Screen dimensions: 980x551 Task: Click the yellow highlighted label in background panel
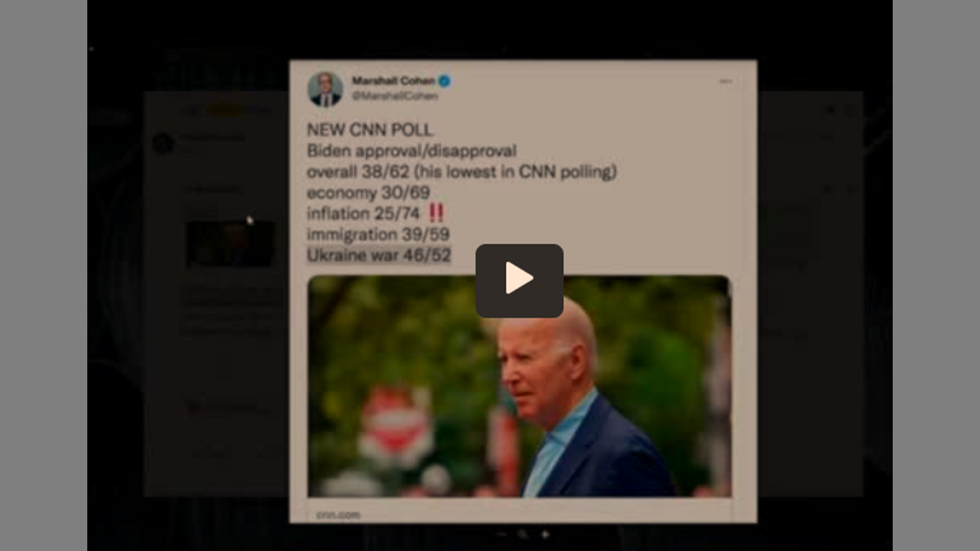226,111
